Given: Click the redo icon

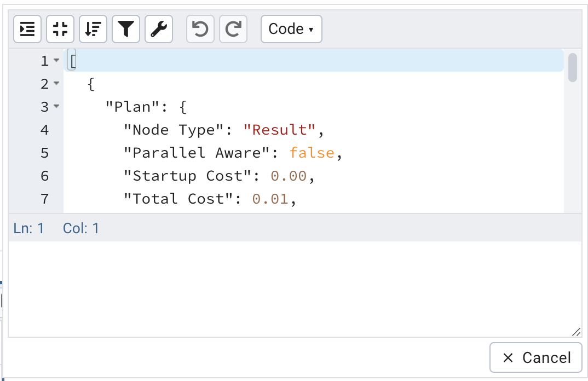Looking at the screenshot, I should point(233,29).
